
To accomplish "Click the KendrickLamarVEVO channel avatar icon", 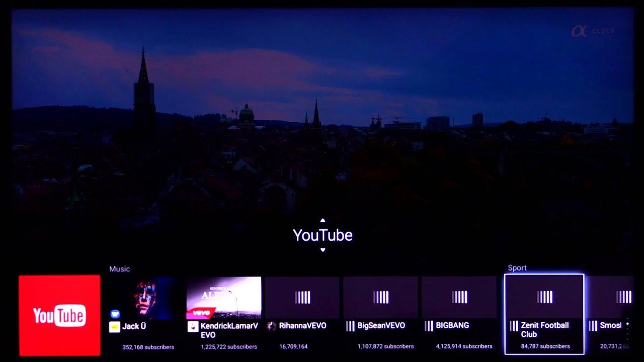I will (193, 327).
